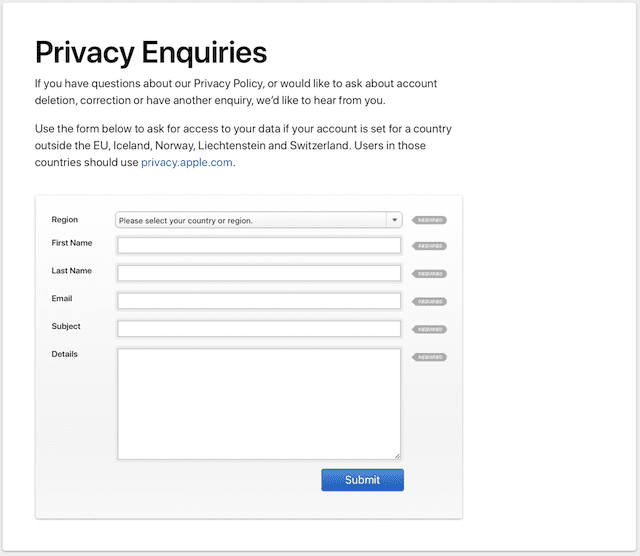This screenshot has height=556, width=640.
Task: Click the Privacy Enquiries heading
Action: click(x=151, y=52)
